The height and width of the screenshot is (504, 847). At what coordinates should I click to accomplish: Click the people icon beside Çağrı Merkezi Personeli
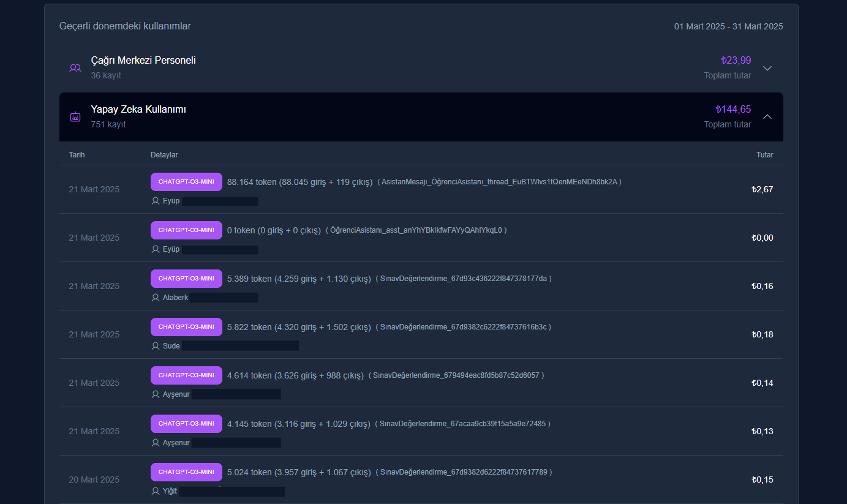75,68
